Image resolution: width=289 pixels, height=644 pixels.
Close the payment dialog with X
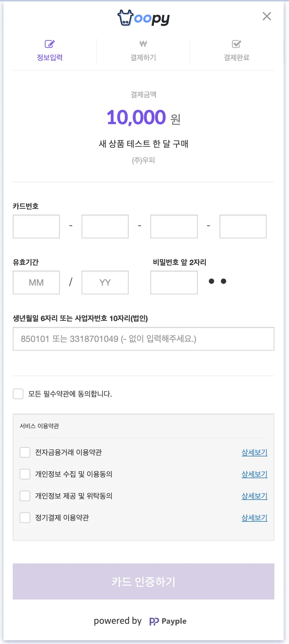pos(267,16)
